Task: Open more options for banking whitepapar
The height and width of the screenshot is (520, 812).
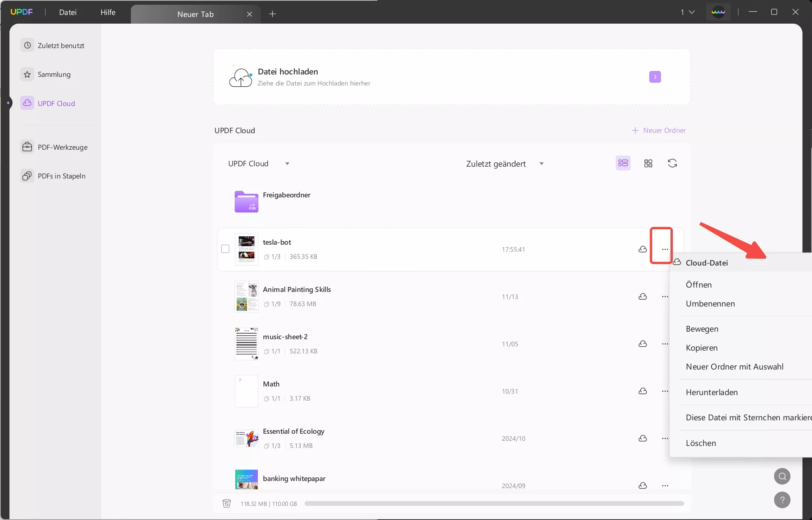Action: click(665, 486)
